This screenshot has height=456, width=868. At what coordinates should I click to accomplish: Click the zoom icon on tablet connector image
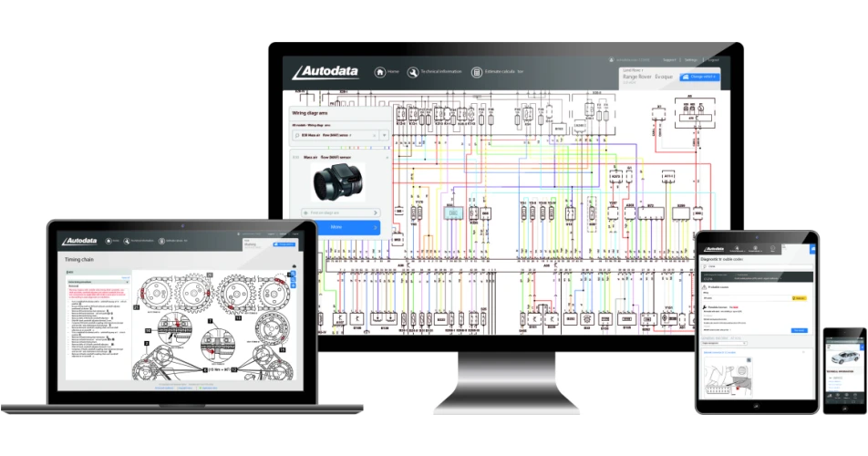pos(749,360)
